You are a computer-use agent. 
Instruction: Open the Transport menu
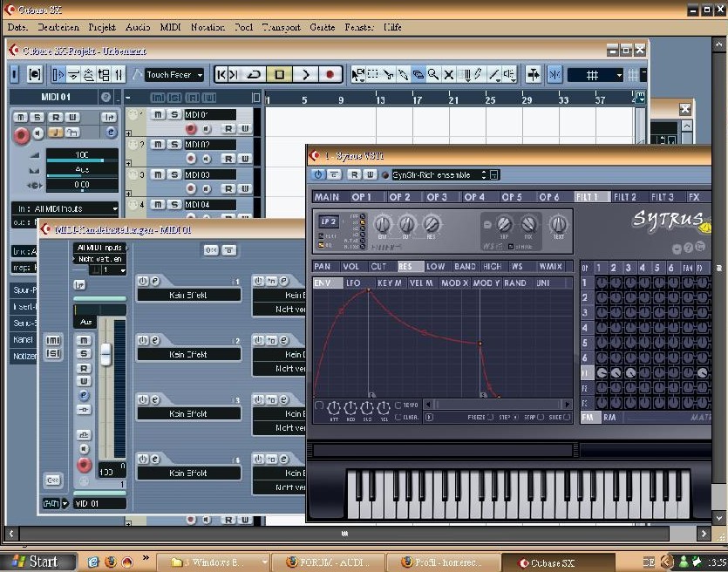[x=281, y=27]
